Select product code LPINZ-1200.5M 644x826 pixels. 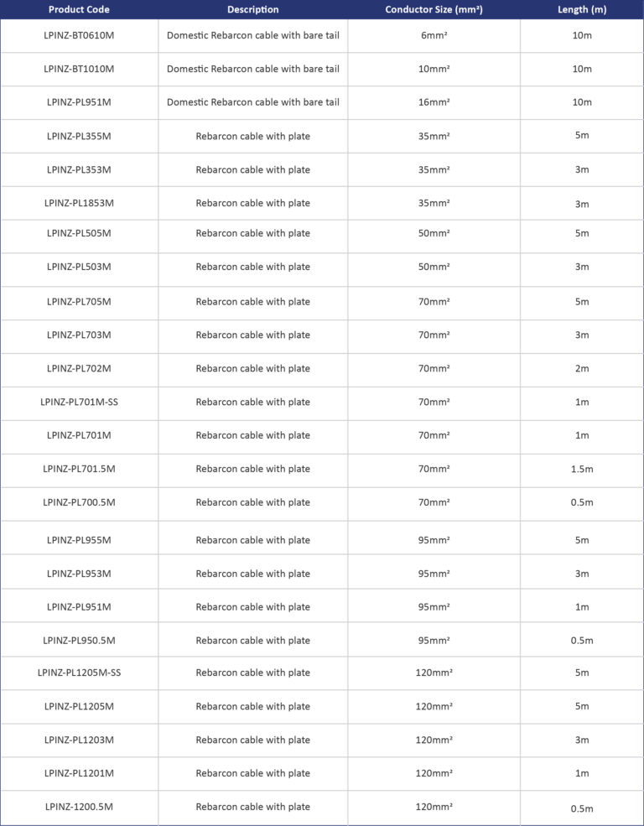79,807
